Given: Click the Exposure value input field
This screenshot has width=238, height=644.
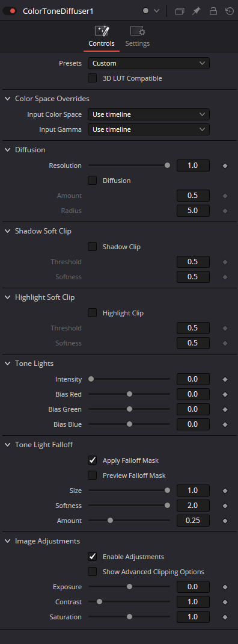Looking at the screenshot, I should tap(193, 587).
